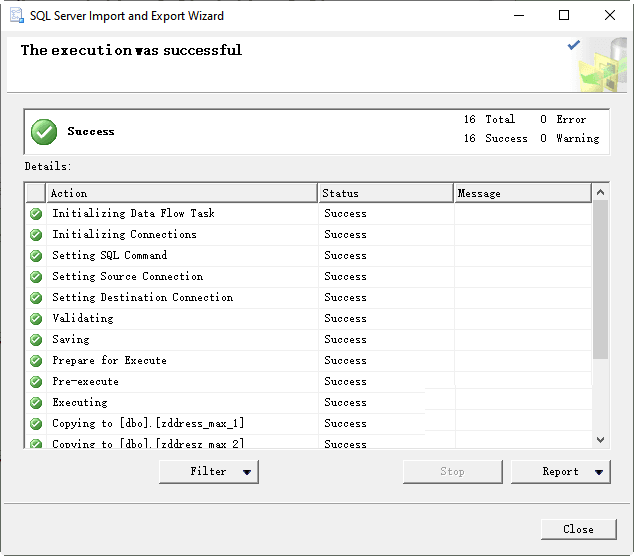Click the green icon beside Setting SQL Command

click(x=36, y=256)
